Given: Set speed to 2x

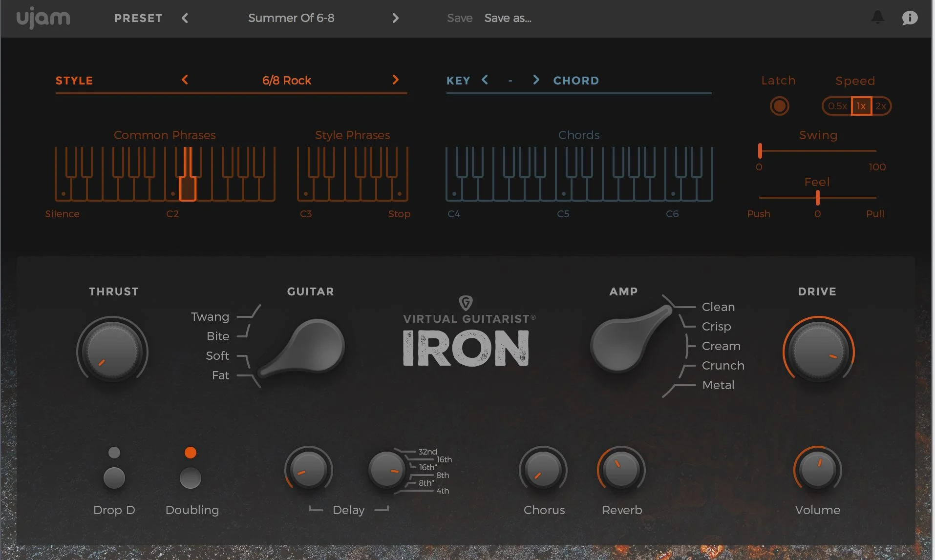Looking at the screenshot, I should coord(881,106).
